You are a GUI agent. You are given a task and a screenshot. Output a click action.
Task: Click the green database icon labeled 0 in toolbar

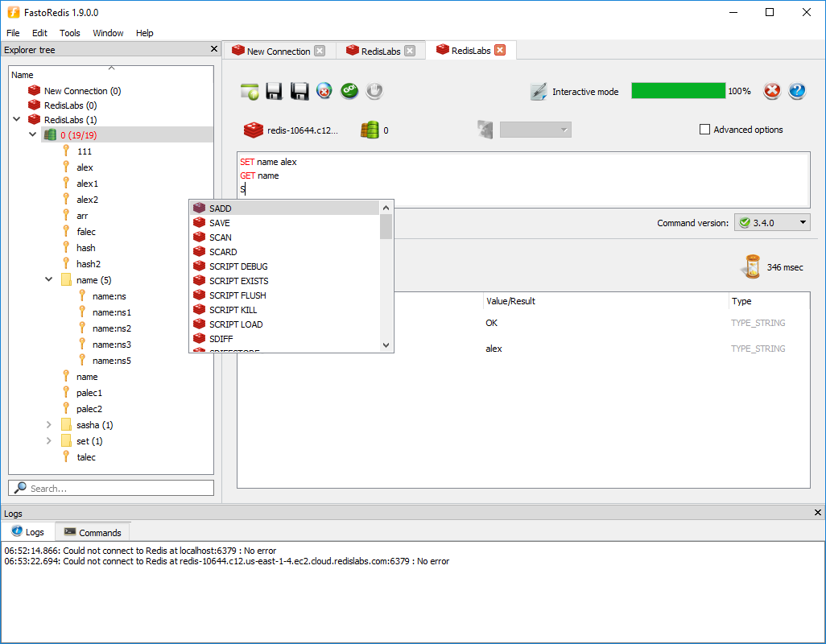pyautogui.click(x=370, y=130)
